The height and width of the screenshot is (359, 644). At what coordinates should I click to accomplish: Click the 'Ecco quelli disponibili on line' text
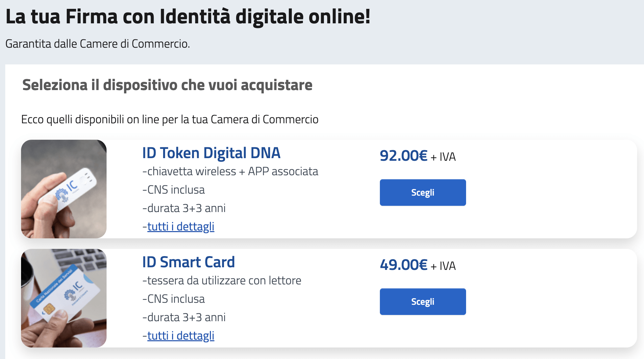[x=170, y=119]
